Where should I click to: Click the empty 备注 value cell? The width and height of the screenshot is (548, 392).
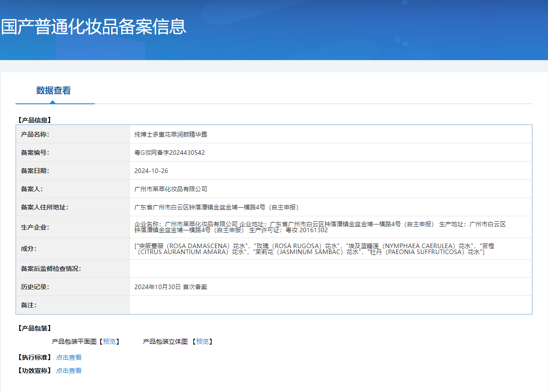point(330,305)
